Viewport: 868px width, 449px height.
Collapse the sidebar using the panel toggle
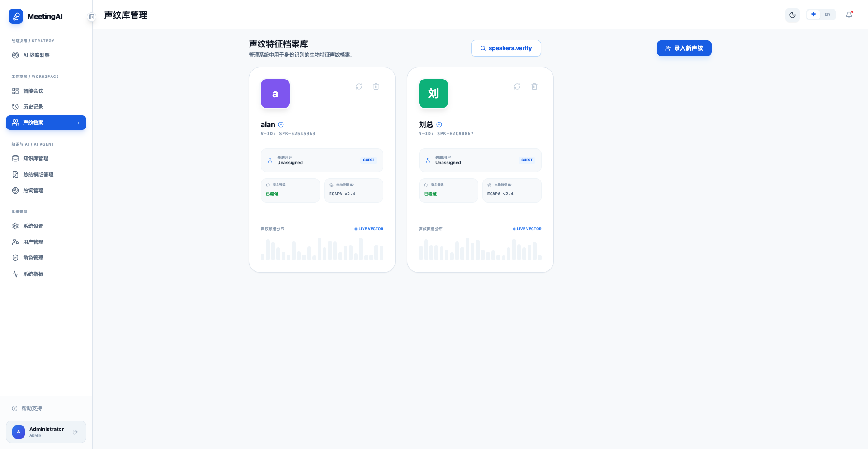[x=91, y=17]
